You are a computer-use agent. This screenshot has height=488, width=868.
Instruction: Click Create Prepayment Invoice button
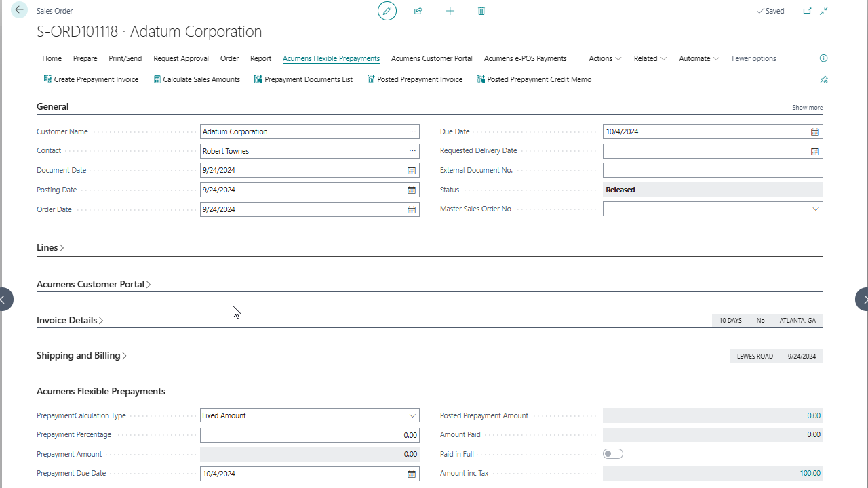click(91, 79)
